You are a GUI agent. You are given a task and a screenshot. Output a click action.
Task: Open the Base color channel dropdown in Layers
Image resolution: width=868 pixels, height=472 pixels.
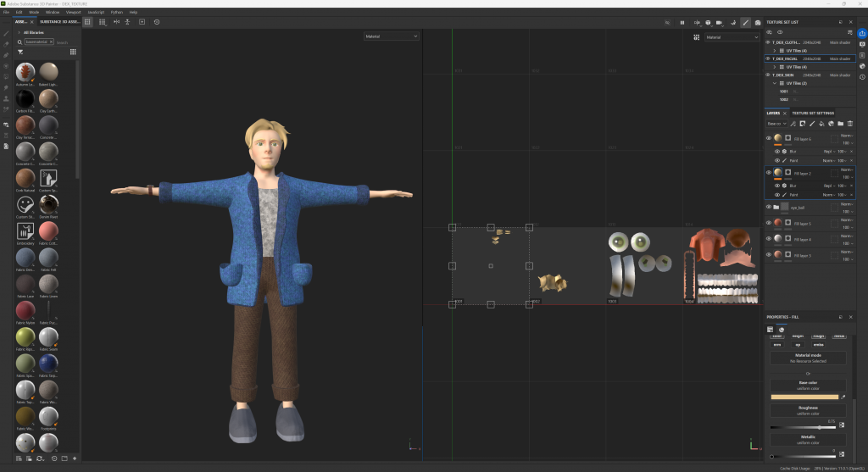coord(776,124)
